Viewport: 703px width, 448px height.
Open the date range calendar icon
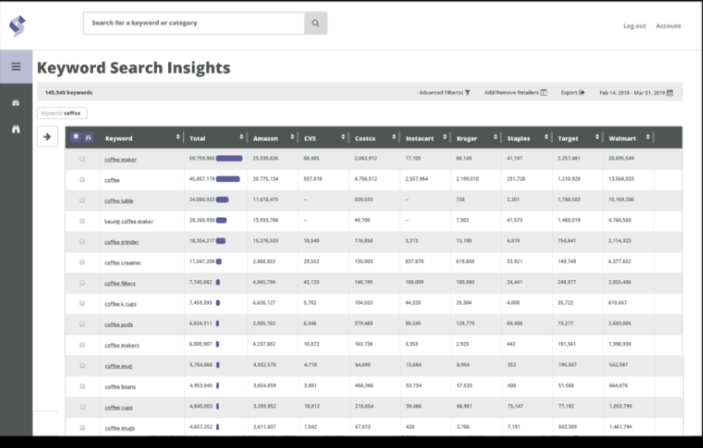pyautogui.click(x=670, y=92)
